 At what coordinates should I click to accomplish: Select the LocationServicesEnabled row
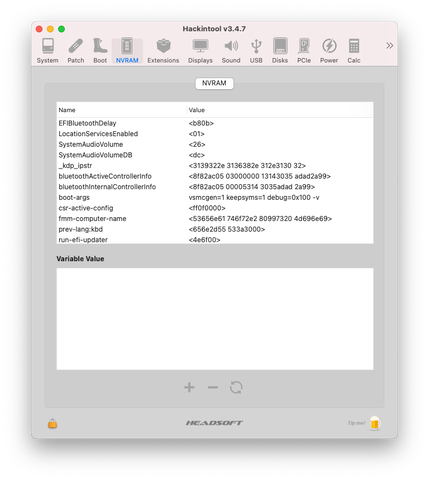click(x=215, y=134)
